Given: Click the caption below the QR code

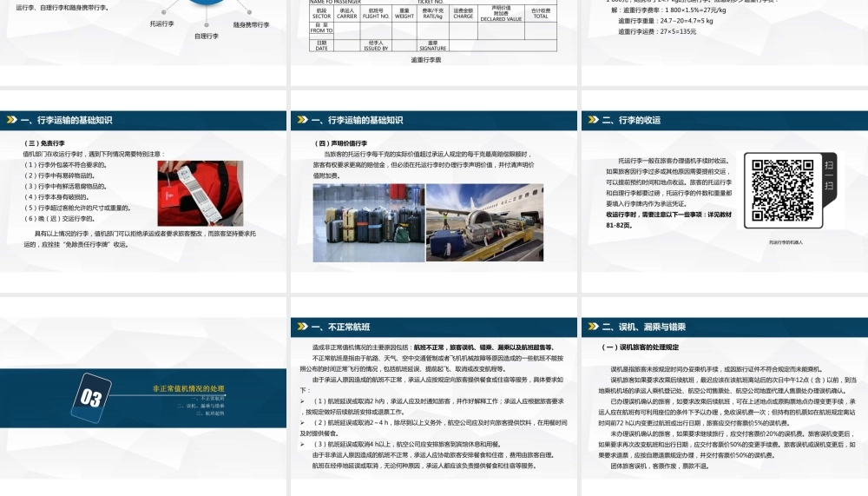Looking at the screenshot, I should point(786,242).
